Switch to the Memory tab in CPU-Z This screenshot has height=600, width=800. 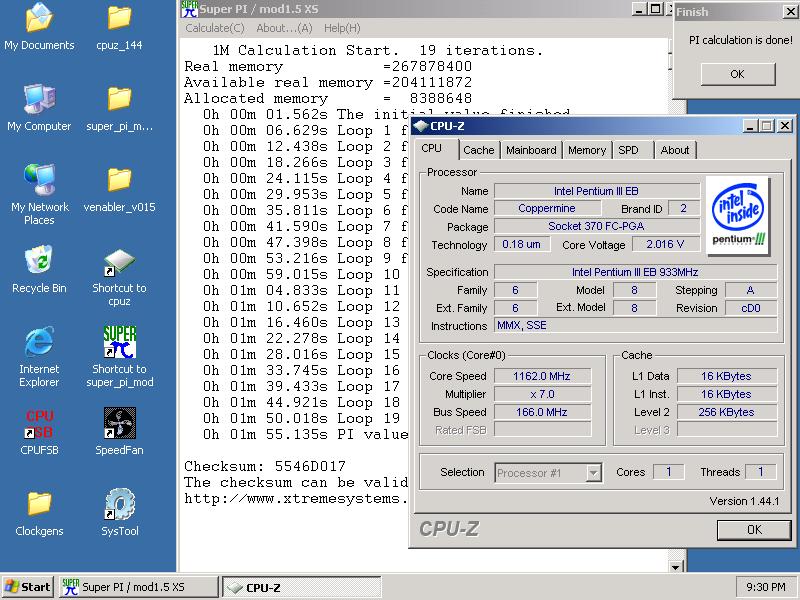coord(587,150)
